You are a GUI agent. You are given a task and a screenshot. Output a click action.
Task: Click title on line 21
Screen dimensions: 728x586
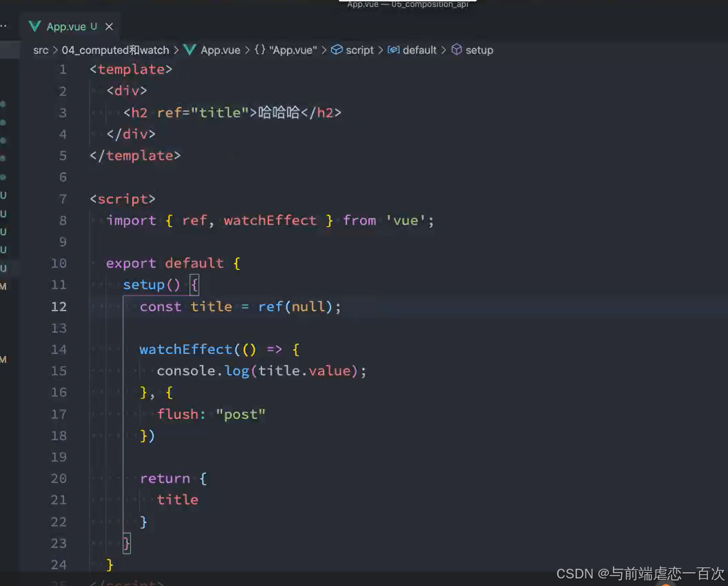pyautogui.click(x=178, y=500)
